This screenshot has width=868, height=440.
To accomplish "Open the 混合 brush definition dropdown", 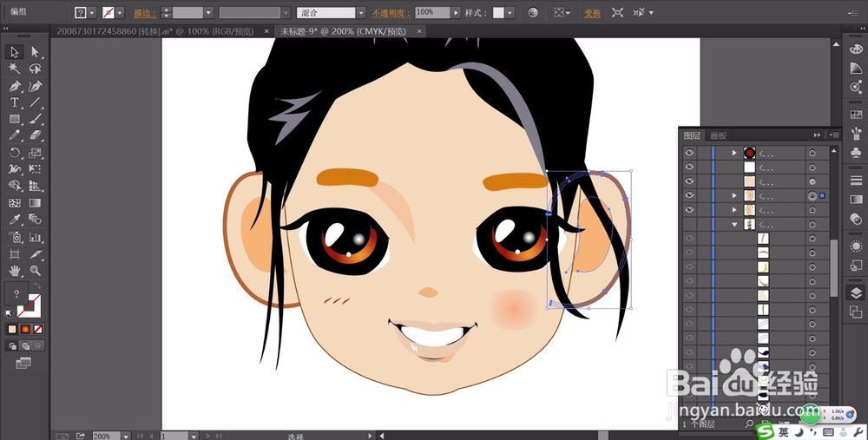I will (x=361, y=12).
